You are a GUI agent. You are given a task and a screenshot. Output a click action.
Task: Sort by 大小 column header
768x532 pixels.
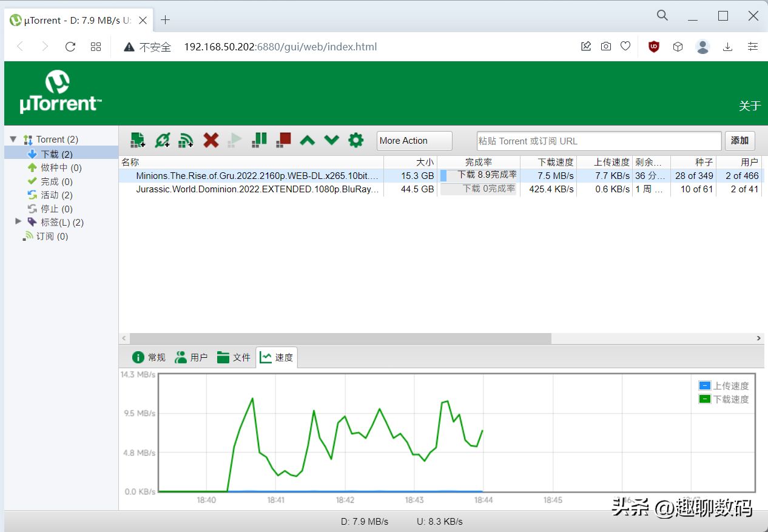click(x=411, y=162)
